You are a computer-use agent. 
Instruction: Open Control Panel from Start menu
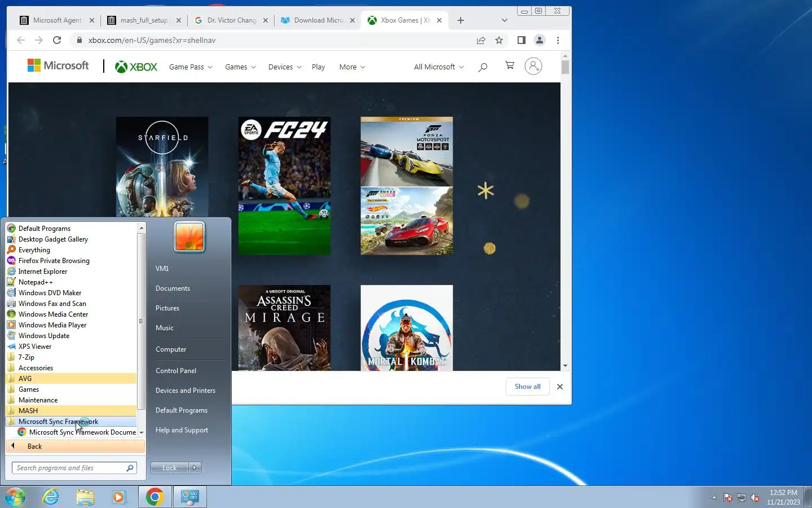coord(176,371)
